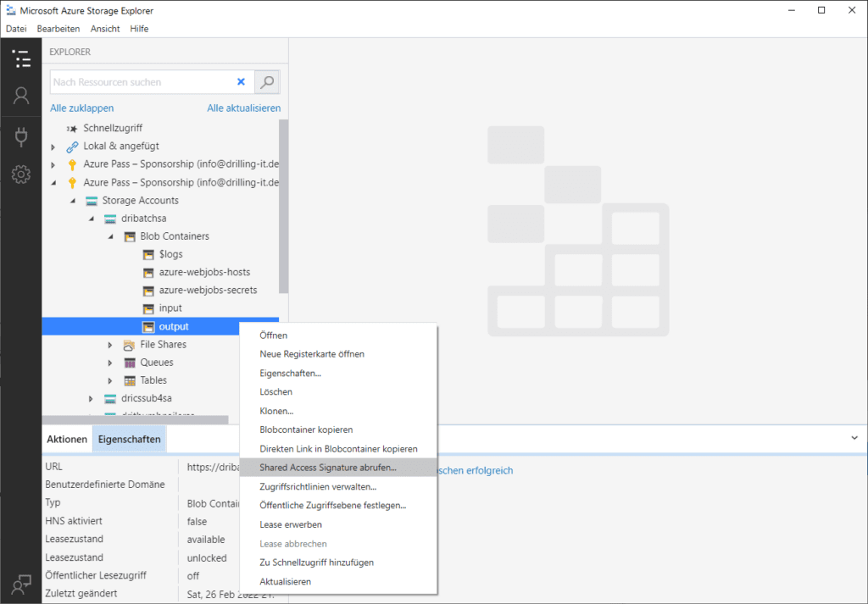The image size is (868, 604).
Task: Select the $logs container row
Action: [x=160, y=254]
